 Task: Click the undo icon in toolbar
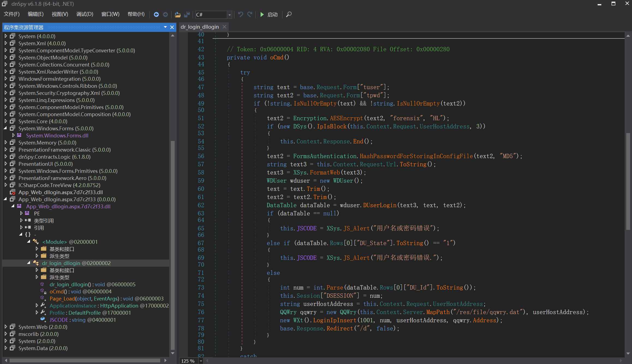coord(240,14)
